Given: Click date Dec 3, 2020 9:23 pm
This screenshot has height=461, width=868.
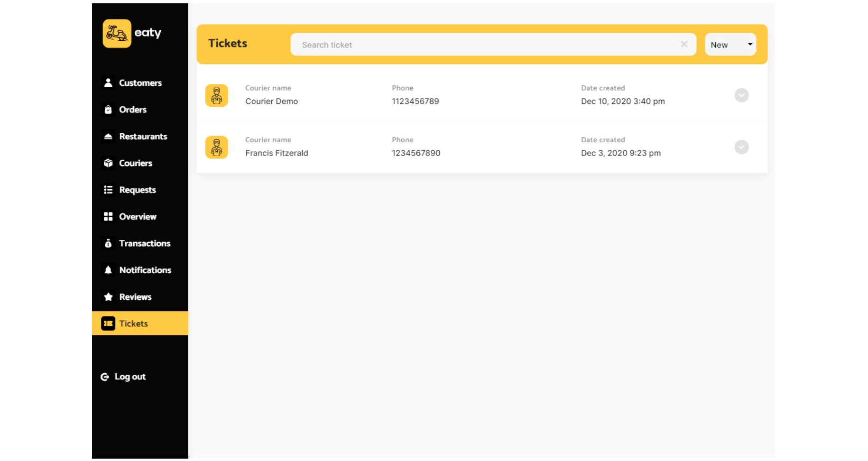Looking at the screenshot, I should pos(621,153).
